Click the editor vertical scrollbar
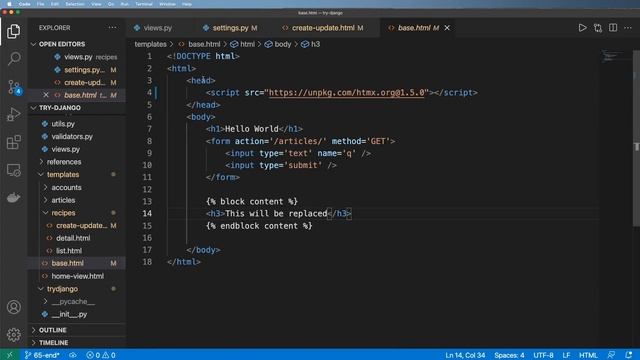This screenshot has width=640, height=360. pos(636,139)
